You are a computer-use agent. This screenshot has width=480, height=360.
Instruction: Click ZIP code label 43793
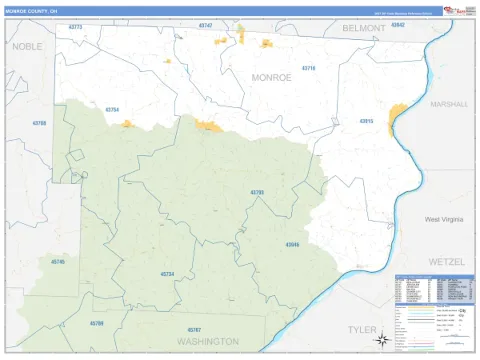coord(257,192)
